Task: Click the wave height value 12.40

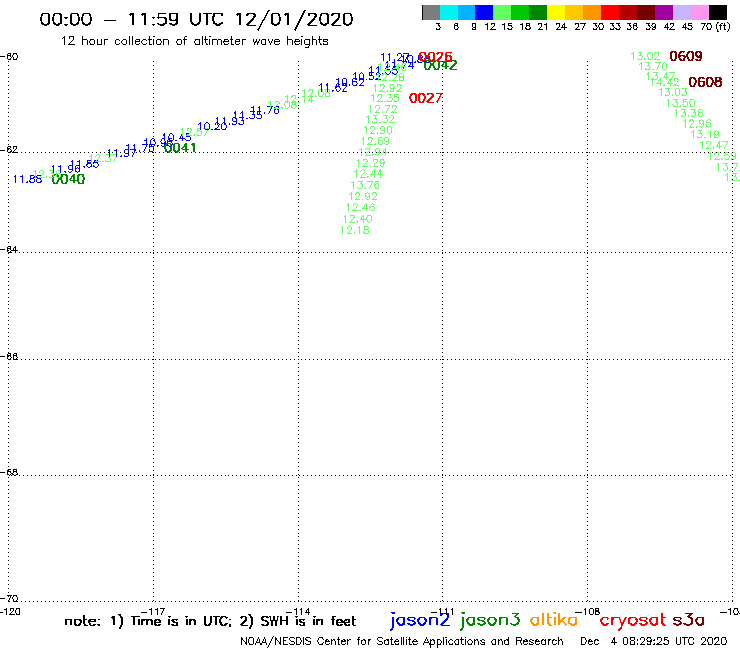Action: (x=357, y=219)
